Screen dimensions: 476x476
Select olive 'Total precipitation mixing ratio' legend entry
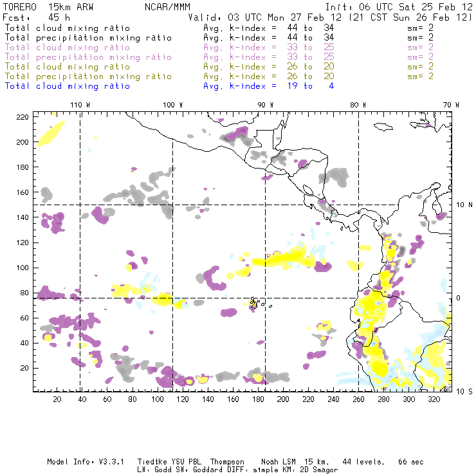click(88, 77)
